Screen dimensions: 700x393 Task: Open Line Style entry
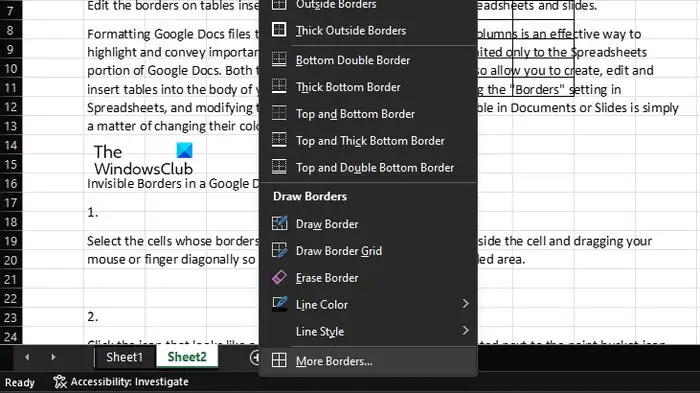[368, 331]
